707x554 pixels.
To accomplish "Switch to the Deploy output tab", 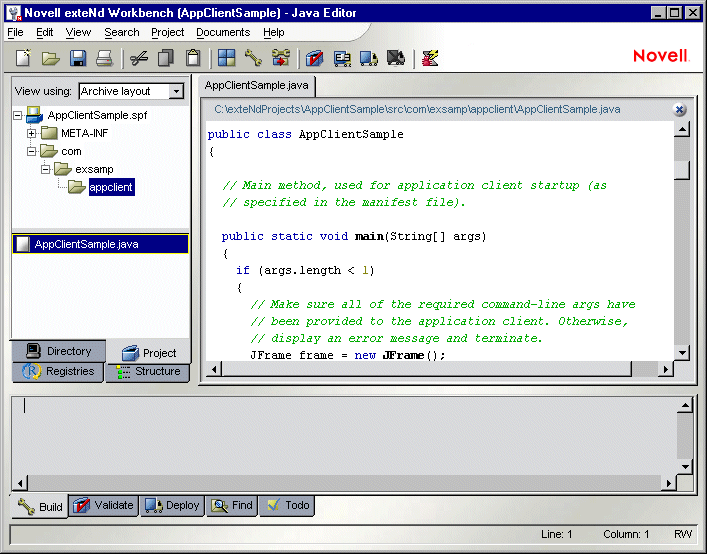I will click(x=172, y=505).
